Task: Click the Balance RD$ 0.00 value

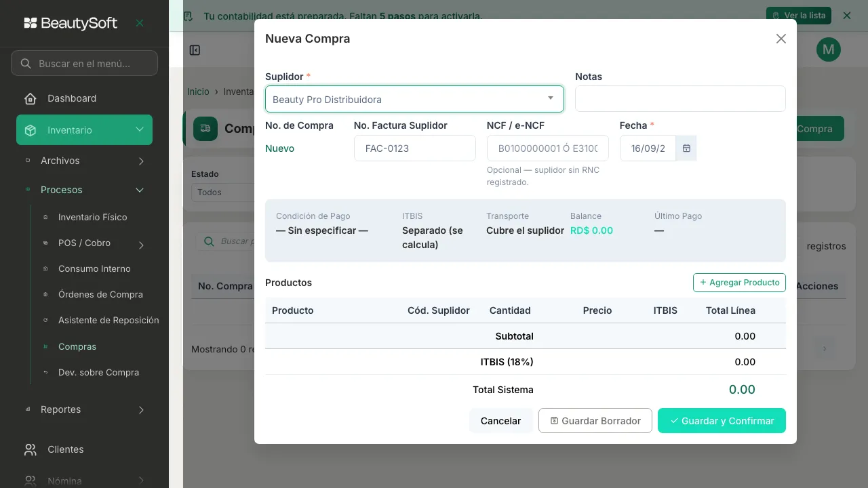Action: pyautogui.click(x=591, y=230)
